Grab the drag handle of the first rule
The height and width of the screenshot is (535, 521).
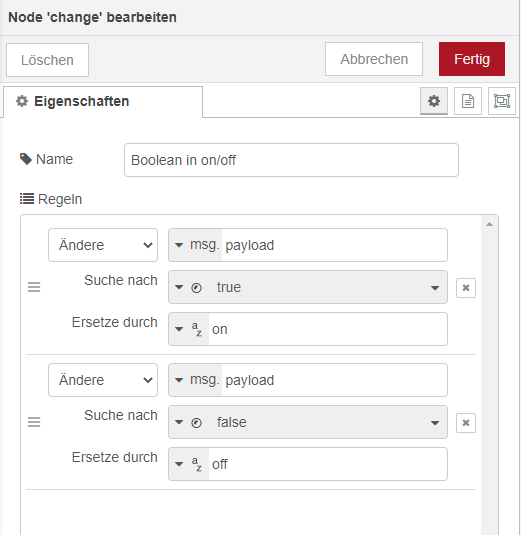click(34, 287)
